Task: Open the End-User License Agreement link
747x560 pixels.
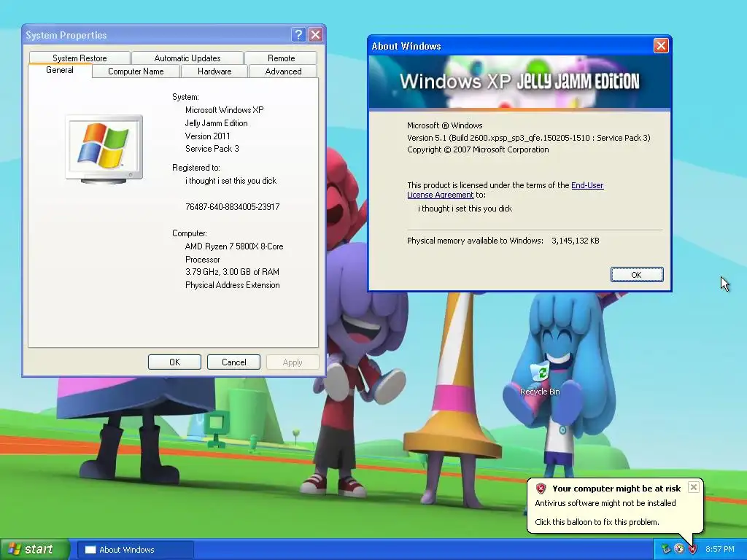Action: 587,185
